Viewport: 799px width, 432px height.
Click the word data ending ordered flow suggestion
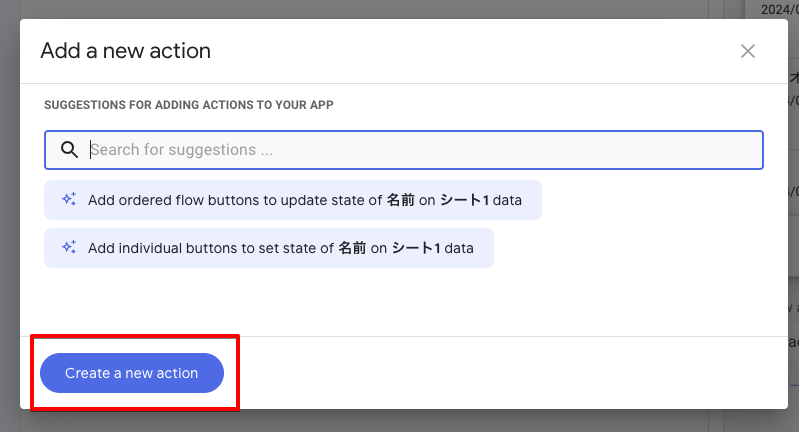point(507,200)
